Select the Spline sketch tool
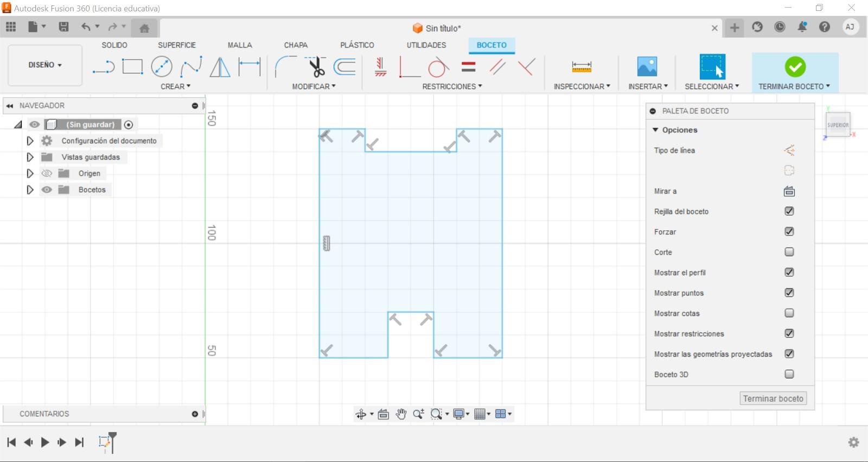Screen dimensions: 868x462 click(191, 67)
